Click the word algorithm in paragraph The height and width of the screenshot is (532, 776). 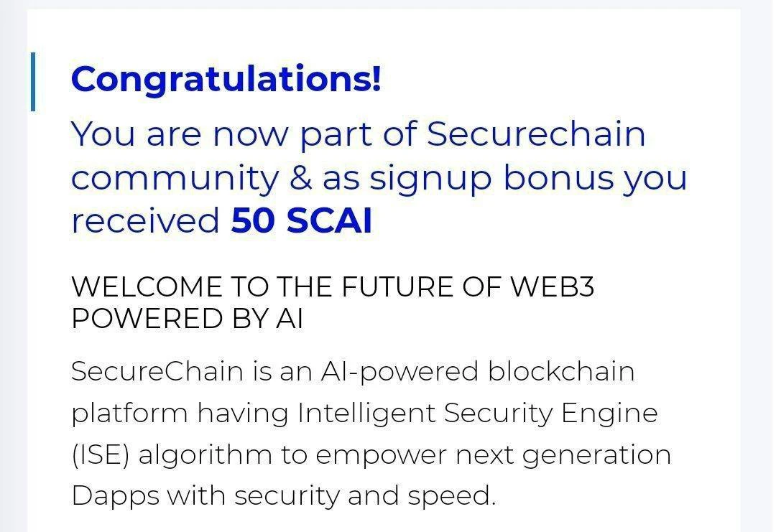point(205,456)
